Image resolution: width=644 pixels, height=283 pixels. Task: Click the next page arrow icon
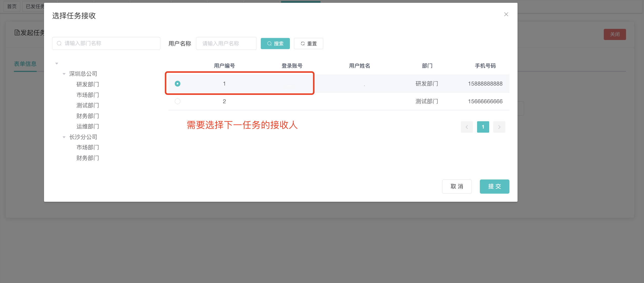tap(499, 127)
